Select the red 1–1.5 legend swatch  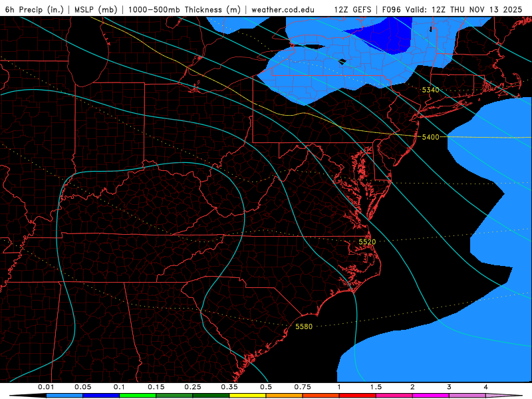click(x=358, y=396)
